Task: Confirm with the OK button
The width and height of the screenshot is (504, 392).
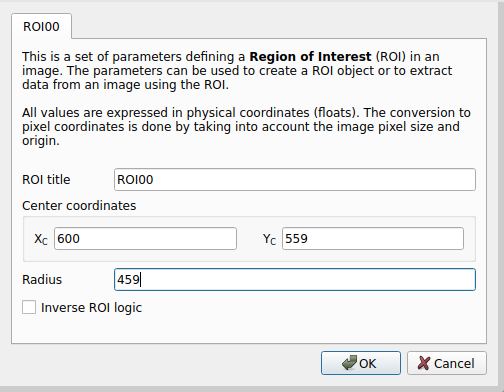Action: [x=361, y=363]
